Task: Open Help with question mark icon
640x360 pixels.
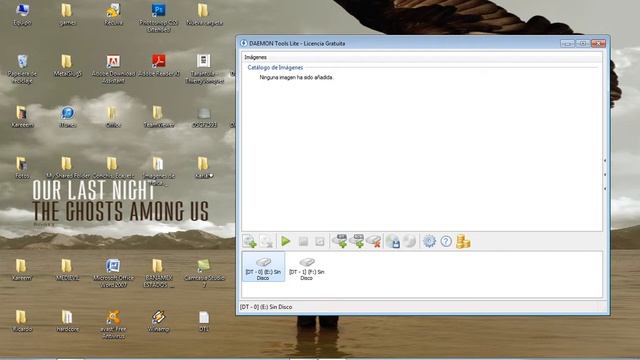Action: pos(446,241)
